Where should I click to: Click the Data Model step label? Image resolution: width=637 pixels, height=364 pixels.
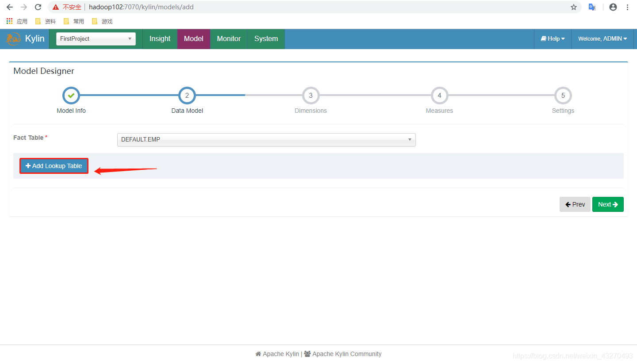pos(187,111)
